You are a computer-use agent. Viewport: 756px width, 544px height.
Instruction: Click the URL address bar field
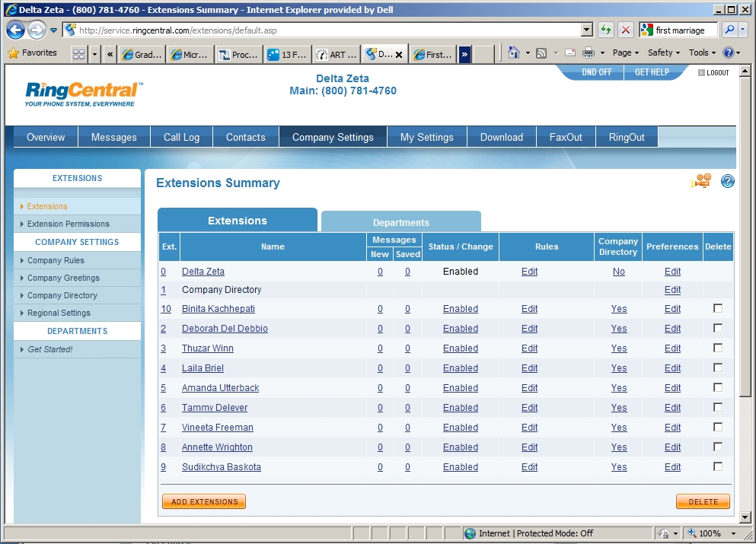[x=329, y=30]
